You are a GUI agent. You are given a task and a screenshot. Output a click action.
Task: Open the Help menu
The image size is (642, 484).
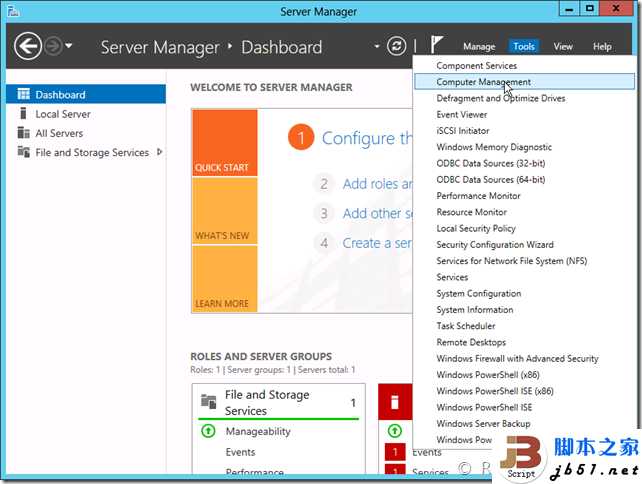(602, 47)
